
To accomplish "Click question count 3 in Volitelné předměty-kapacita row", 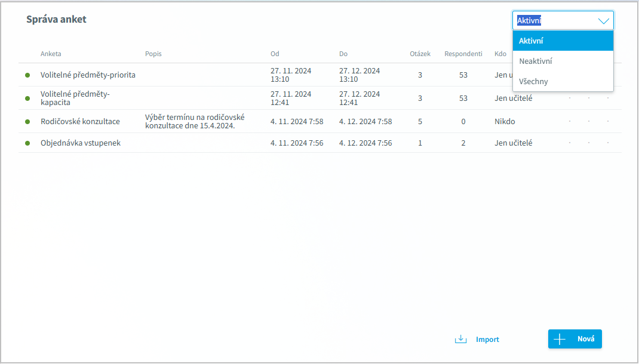I will click(x=420, y=98).
